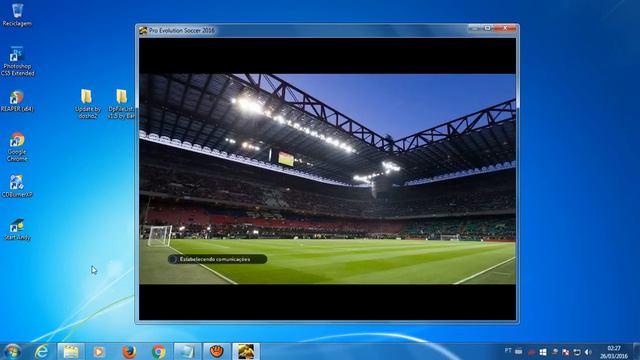Select the 'Update by dosho2' folder
640x360 pixels.
click(x=87, y=104)
